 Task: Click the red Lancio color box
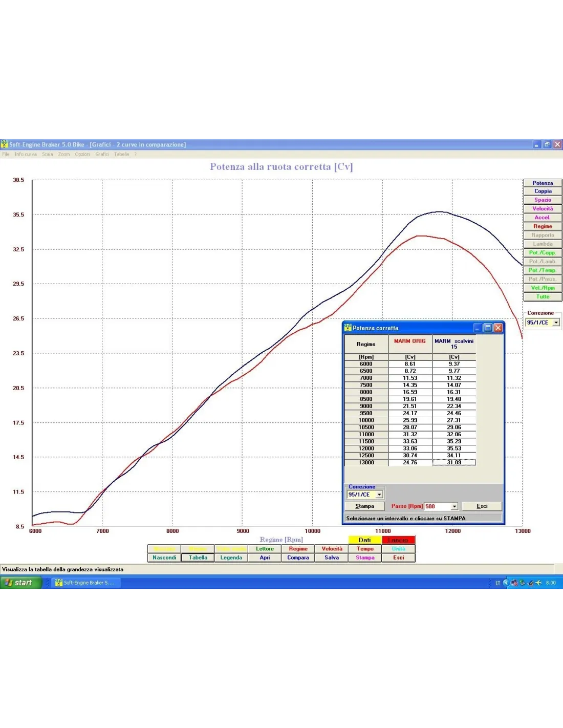(x=398, y=540)
